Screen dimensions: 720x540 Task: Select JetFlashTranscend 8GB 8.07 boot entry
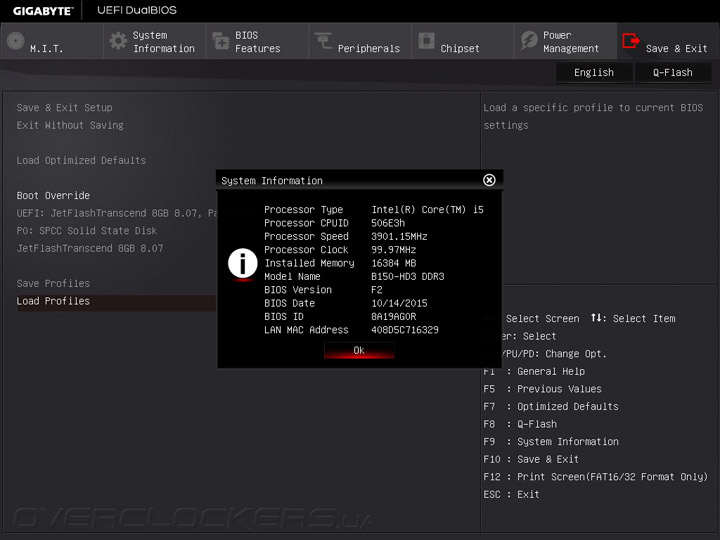[90, 248]
